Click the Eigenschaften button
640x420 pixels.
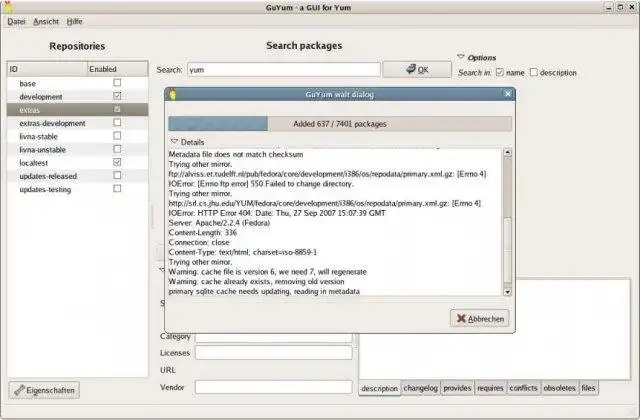pos(44,390)
